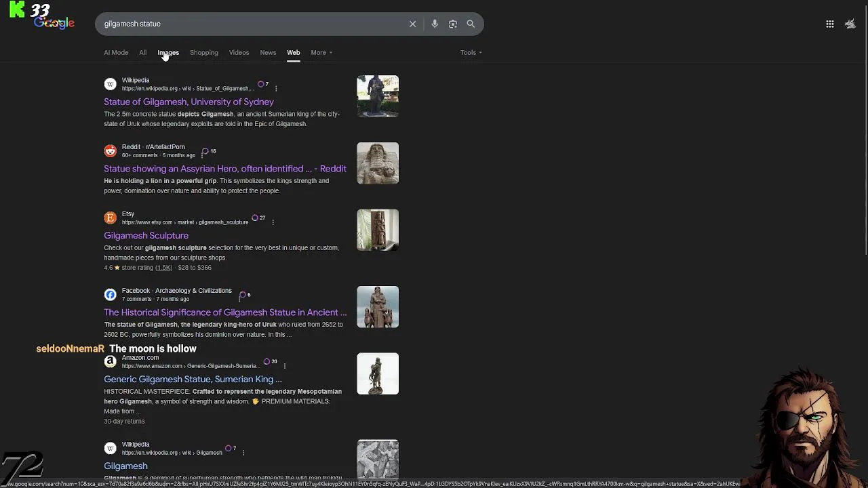Open the Tools dropdown
Image resolution: width=868 pixels, height=488 pixels.
tap(471, 52)
